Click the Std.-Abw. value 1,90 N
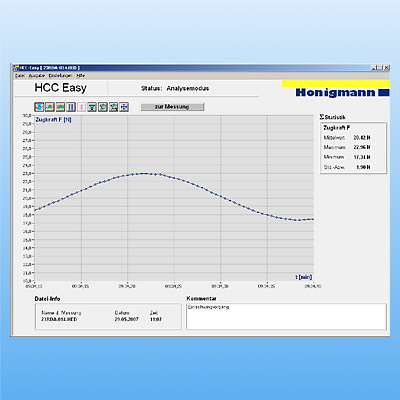This screenshot has width=400, height=400. pyautogui.click(x=363, y=167)
